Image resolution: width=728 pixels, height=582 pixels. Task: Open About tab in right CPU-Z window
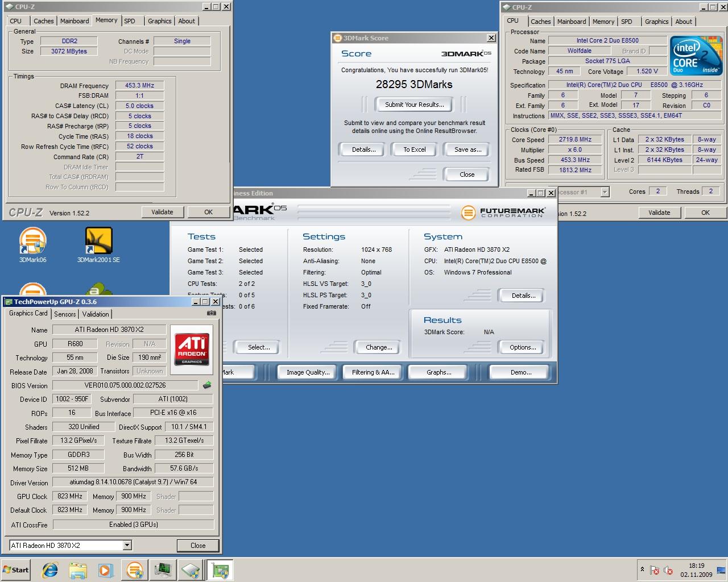(684, 22)
